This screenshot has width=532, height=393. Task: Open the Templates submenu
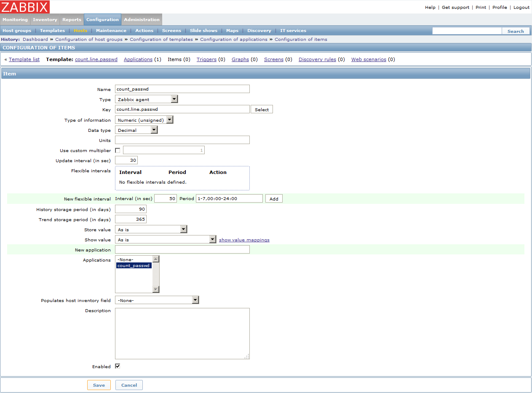coord(52,30)
